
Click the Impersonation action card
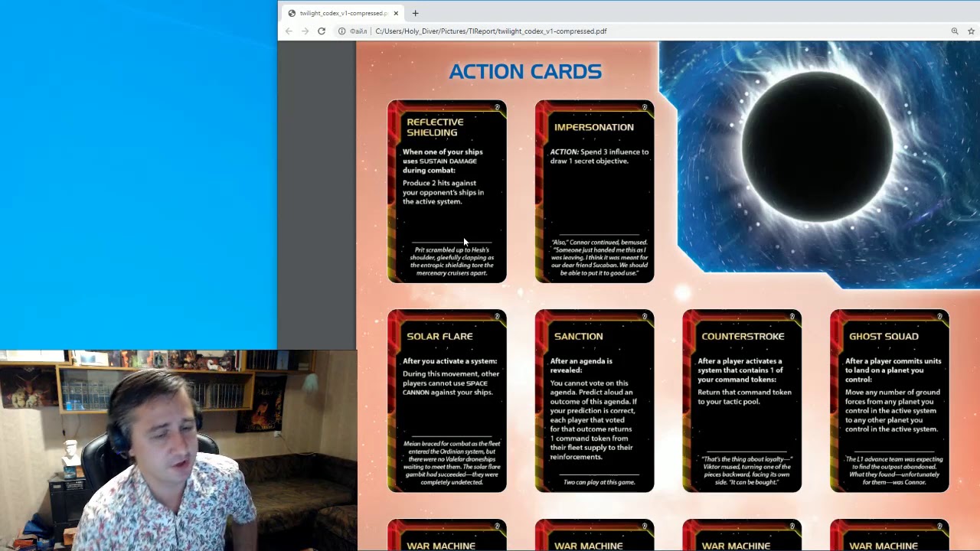[595, 191]
